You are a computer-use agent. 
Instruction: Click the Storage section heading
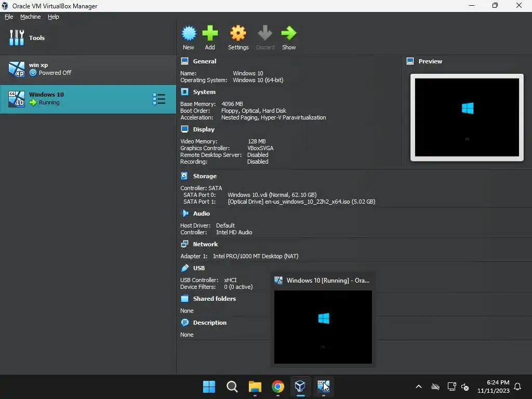click(x=205, y=176)
